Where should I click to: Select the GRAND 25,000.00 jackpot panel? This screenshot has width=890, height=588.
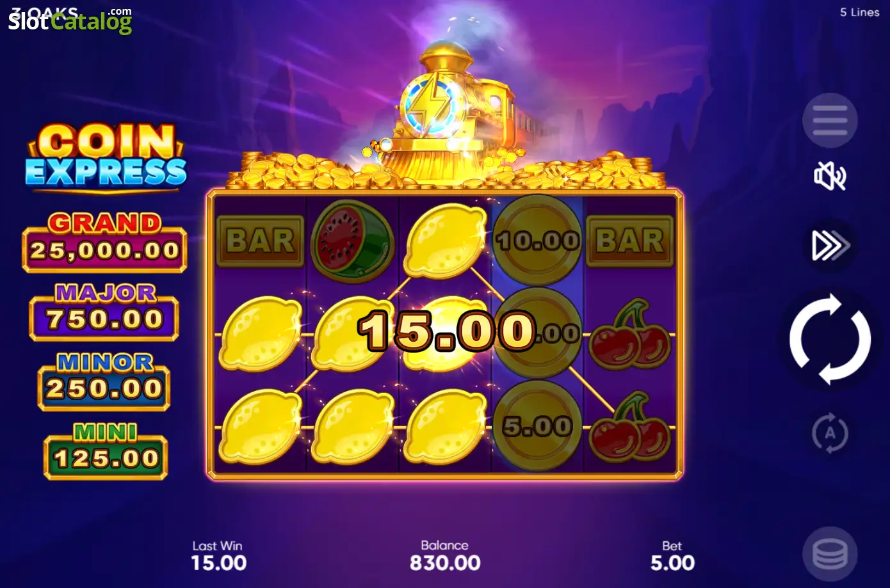(x=104, y=242)
